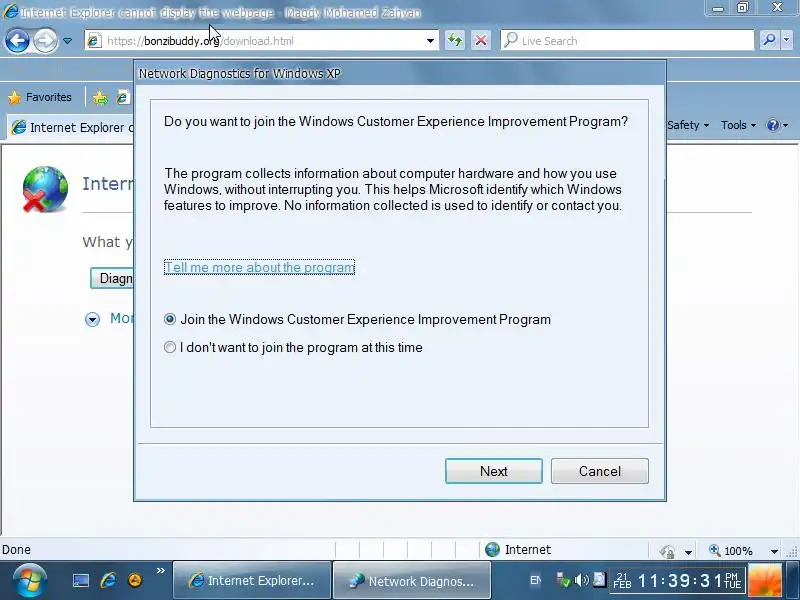Open the Safety menu
The height and width of the screenshot is (600, 800).
click(688, 125)
